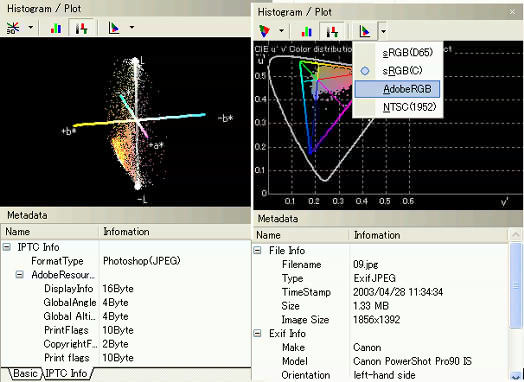Select the FormatType row
Image resolution: width=524 pixels, height=382 pixels.
[126, 261]
